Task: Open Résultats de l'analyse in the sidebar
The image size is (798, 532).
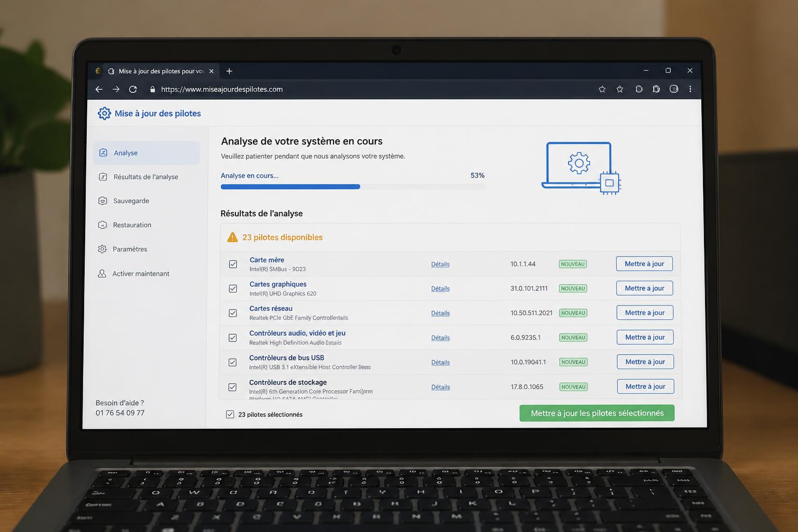Action: pyautogui.click(x=146, y=177)
